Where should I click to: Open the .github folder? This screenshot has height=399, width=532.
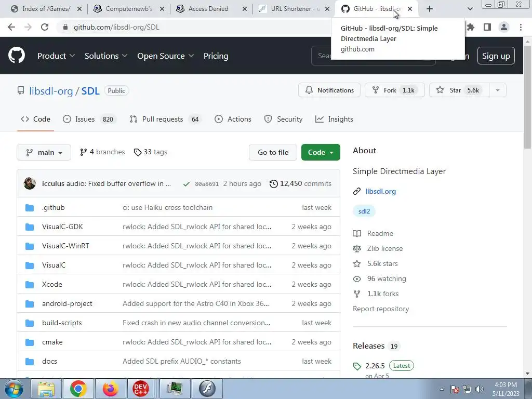click(x=54, y=207)
